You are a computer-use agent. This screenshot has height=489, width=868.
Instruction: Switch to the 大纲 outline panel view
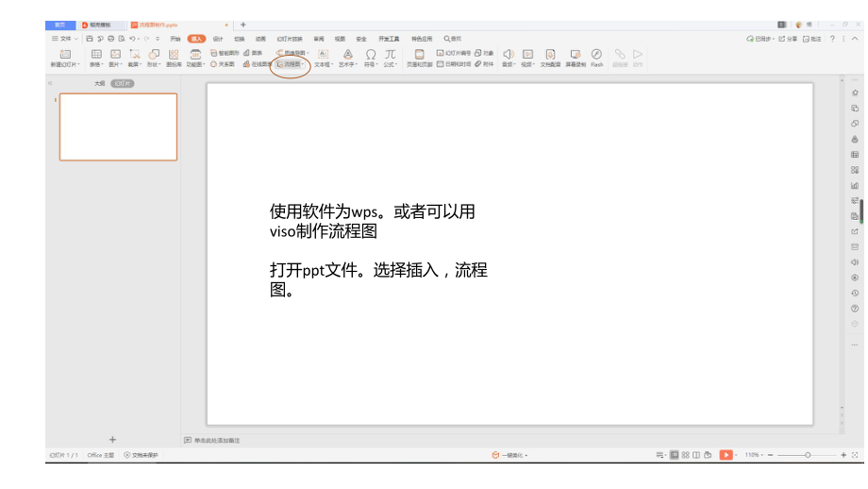pyautogui.click(x=99, y=84)
